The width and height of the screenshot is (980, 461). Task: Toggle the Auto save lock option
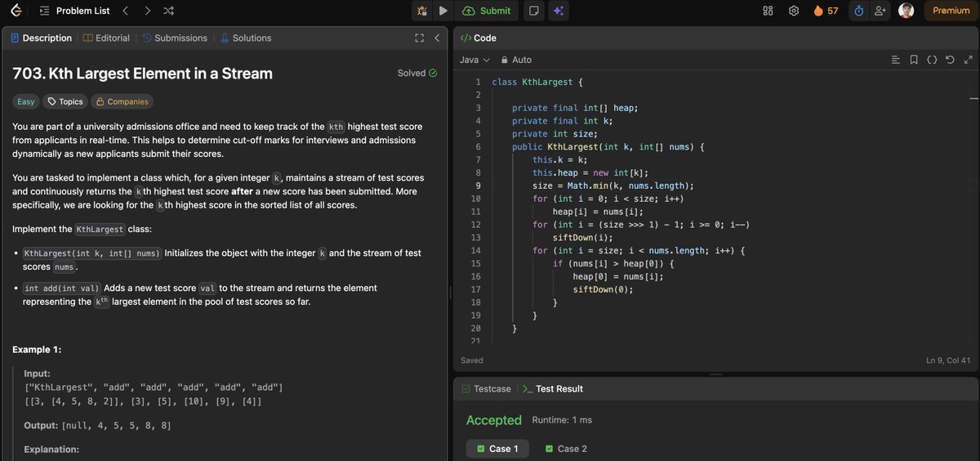(x=516, y=60)
